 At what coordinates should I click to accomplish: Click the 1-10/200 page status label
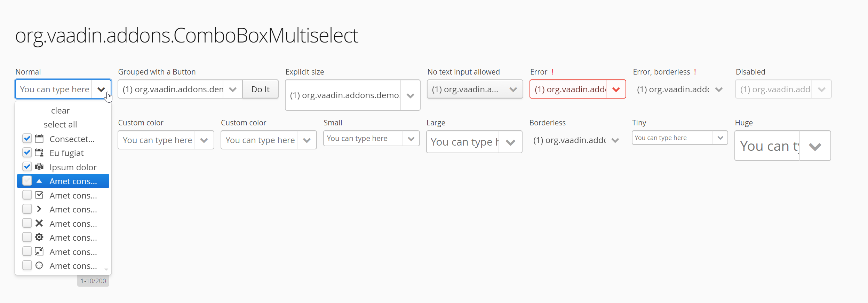(x=93, y=281)
